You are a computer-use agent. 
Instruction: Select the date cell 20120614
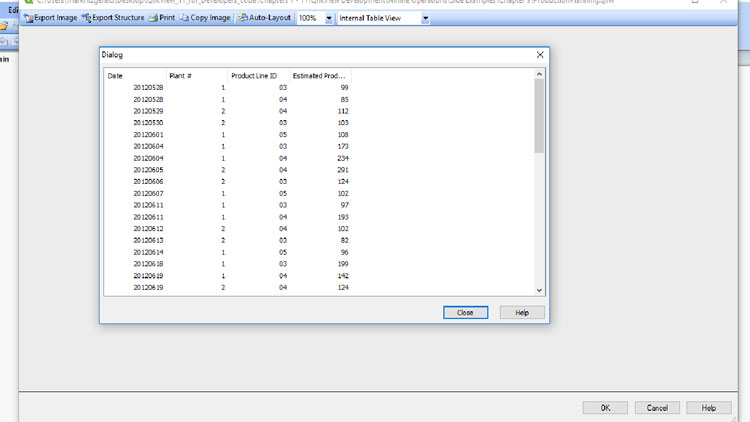(x=148, y=252)
